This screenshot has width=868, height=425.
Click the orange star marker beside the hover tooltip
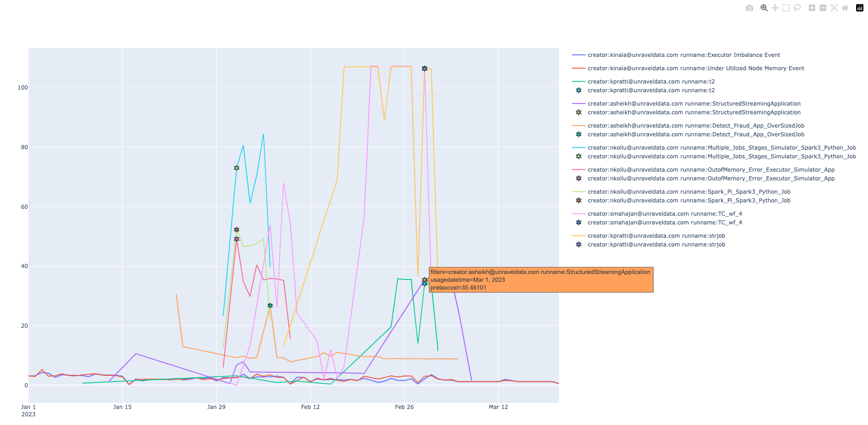pos(425,280)
